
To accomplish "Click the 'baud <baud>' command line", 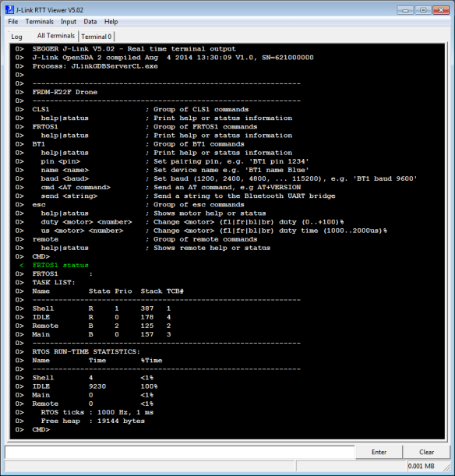I will [229, 179].
